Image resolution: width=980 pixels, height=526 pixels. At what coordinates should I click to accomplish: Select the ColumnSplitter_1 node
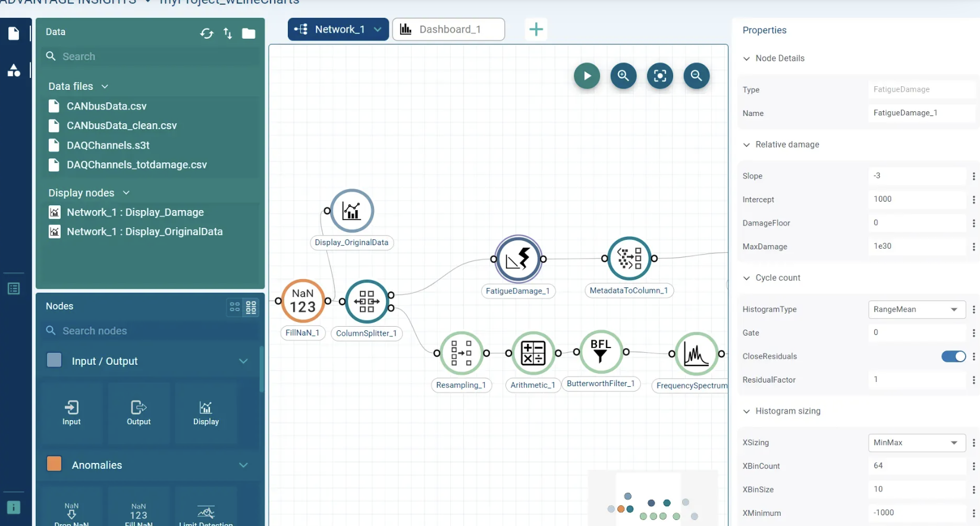coord(367,302)
